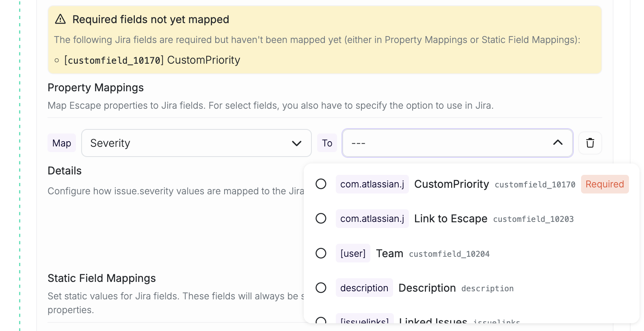This screenshot has width=644, height=331.
Task: Click the Description option label in list
Action: [427, 288]
